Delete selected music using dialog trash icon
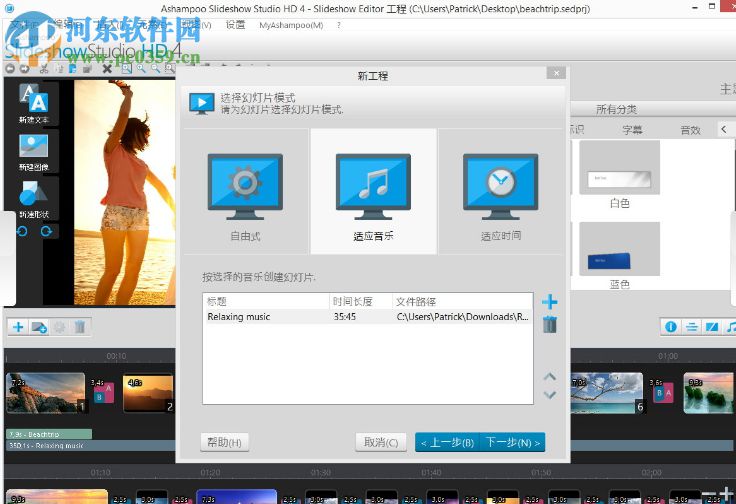Image resolution: width=736 pixels, height=504 pixels. [x=550, y=324]
